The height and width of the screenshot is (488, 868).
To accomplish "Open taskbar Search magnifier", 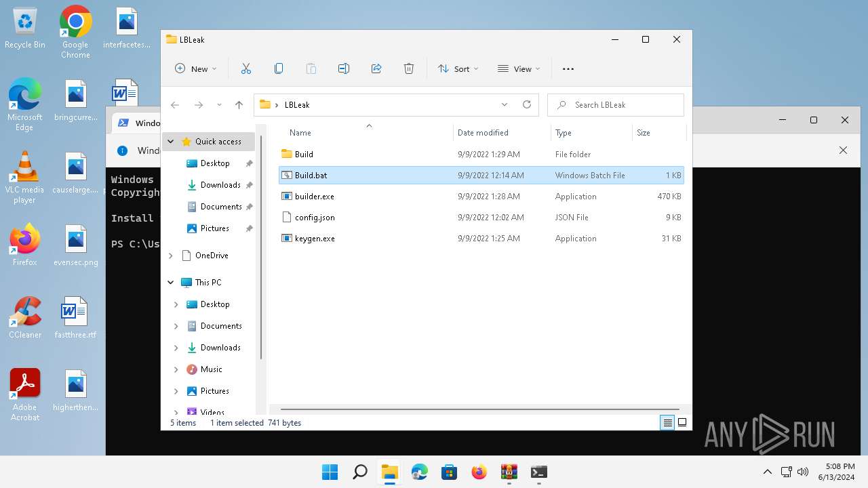I will (x=360, y=472).
